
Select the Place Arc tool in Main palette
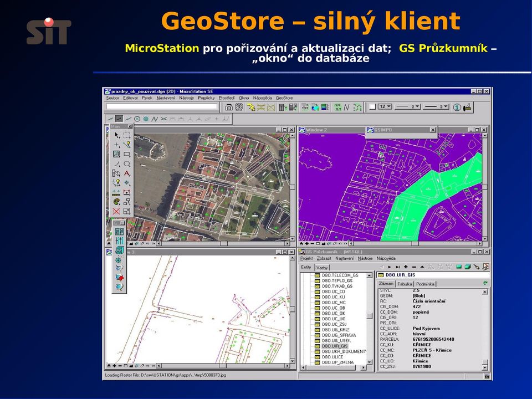(116, 163)
